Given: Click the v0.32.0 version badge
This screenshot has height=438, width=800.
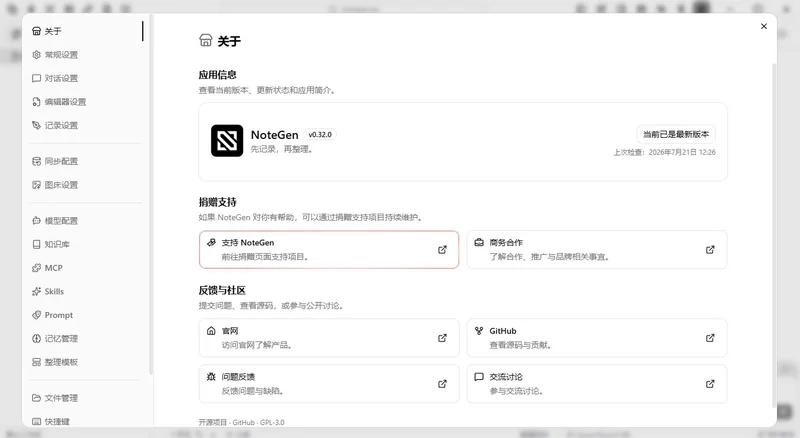Looking at the screenshot, I should [320, 135].
